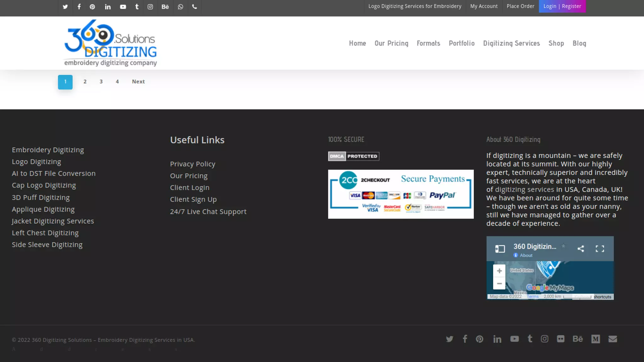Zoom in on the map
The image size is (644, 362).
[499, 271]
